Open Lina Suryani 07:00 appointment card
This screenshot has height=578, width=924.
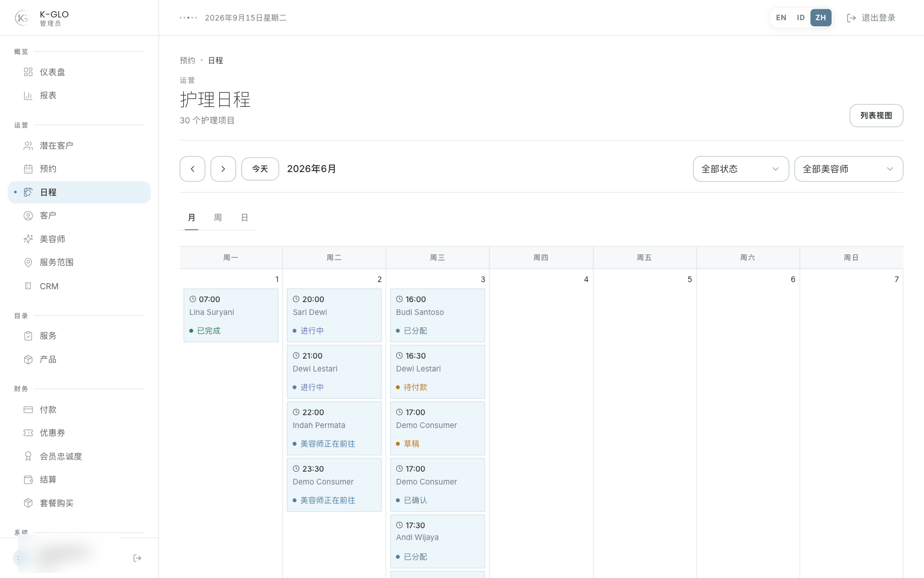click(x=231, y=315)
